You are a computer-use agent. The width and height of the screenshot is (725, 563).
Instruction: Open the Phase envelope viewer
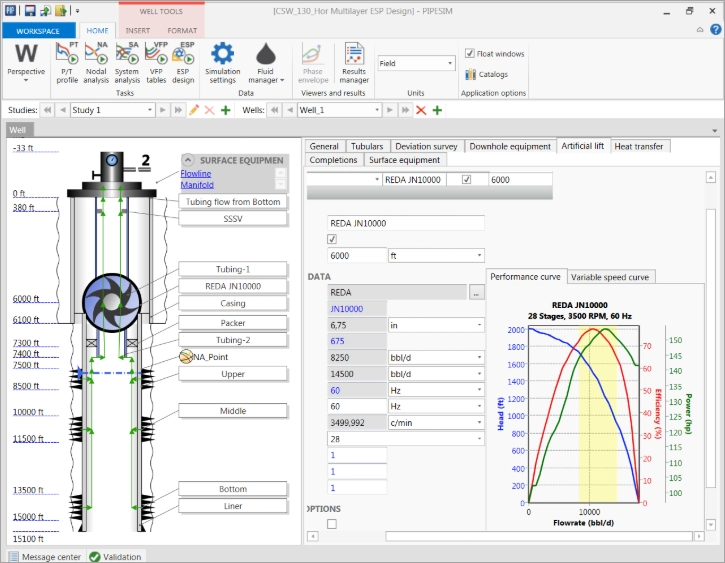coord(313,63)
